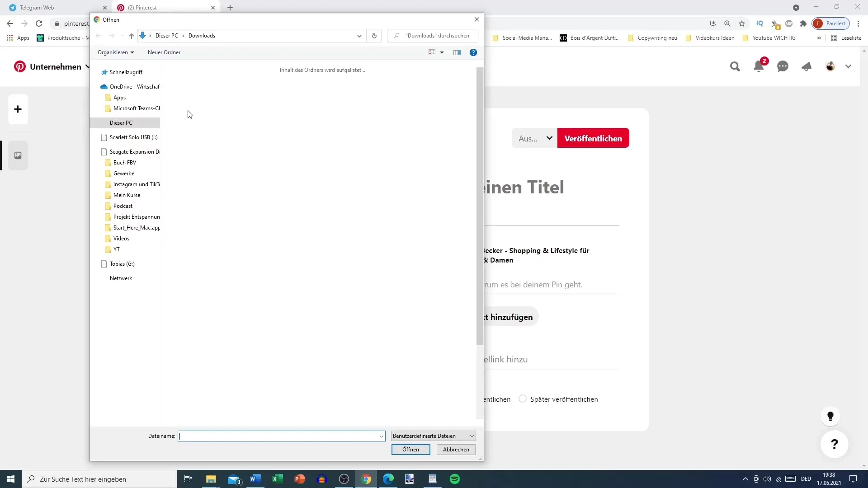This screenshot has width=868, height=488.
Task: Open Pinterest notifications bell icon
Action: point(759,67)
